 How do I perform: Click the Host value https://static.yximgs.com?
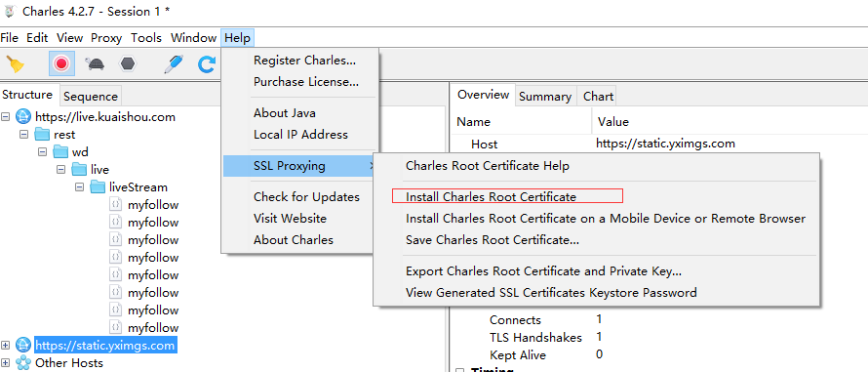pyautogui.click(x=665, y=144)
